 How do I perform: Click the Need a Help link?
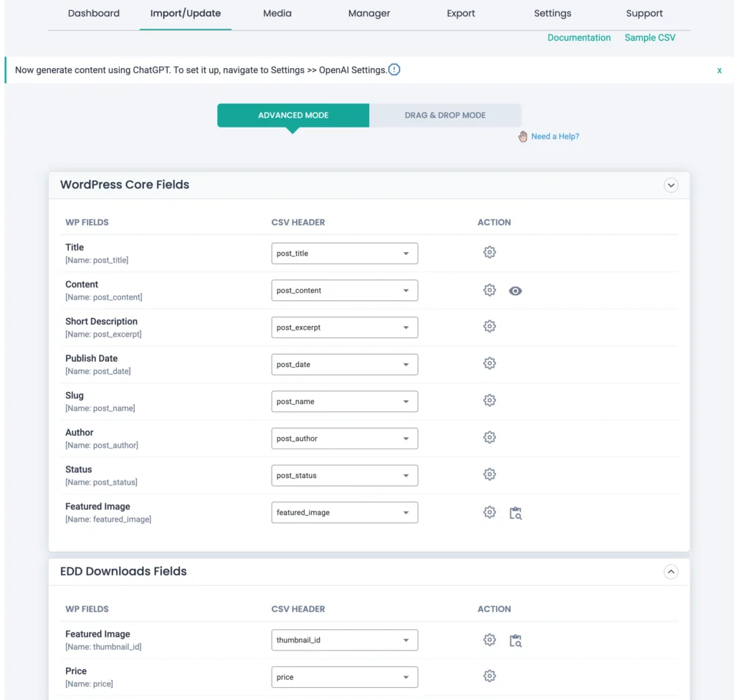pyautogui.click(x=554, y=136)
